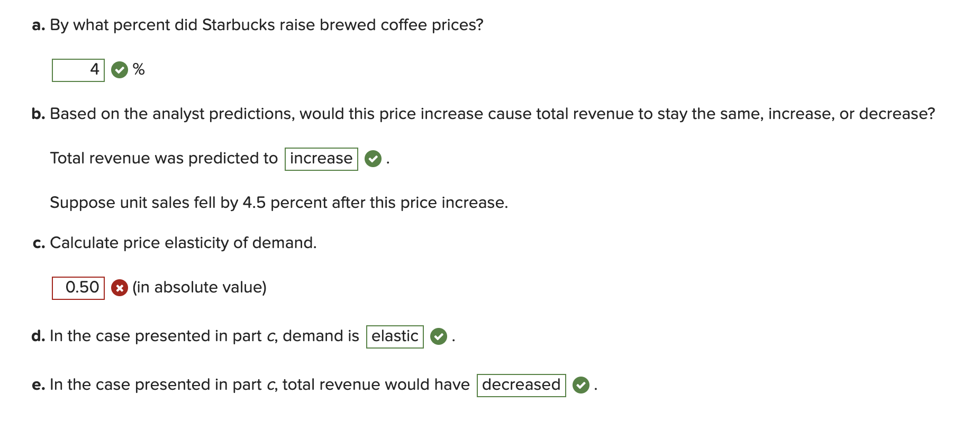980x421 pixels.
Task: Click the checkmark beside the elastic answer
Action: click(439, 335)
